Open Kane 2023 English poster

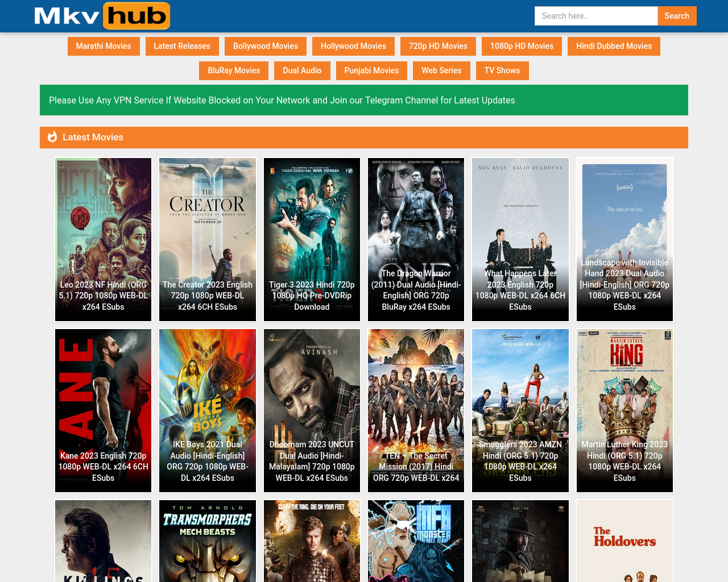pyautogui.click(x=104, y=411)
